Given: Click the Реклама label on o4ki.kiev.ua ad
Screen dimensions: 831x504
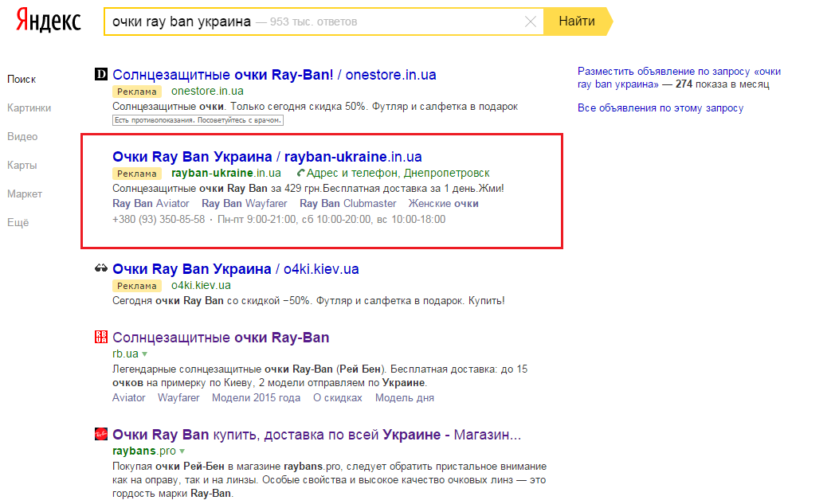Looking at the screenshot, I should click(137, 286).
